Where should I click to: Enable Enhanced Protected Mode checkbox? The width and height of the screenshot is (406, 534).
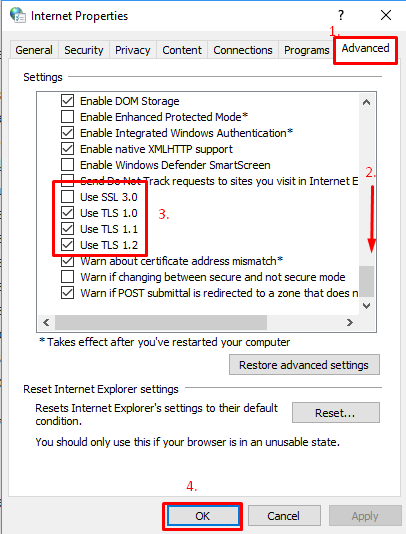[67, 116]
